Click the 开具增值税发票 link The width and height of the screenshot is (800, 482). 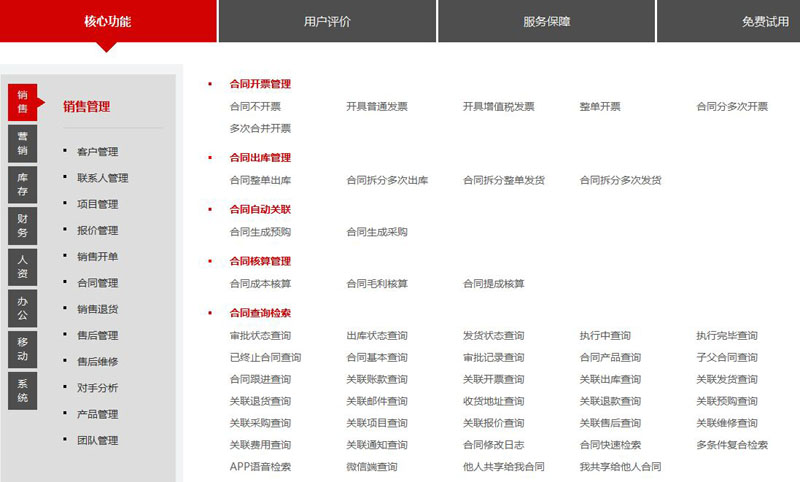click(x=498, y=106)
